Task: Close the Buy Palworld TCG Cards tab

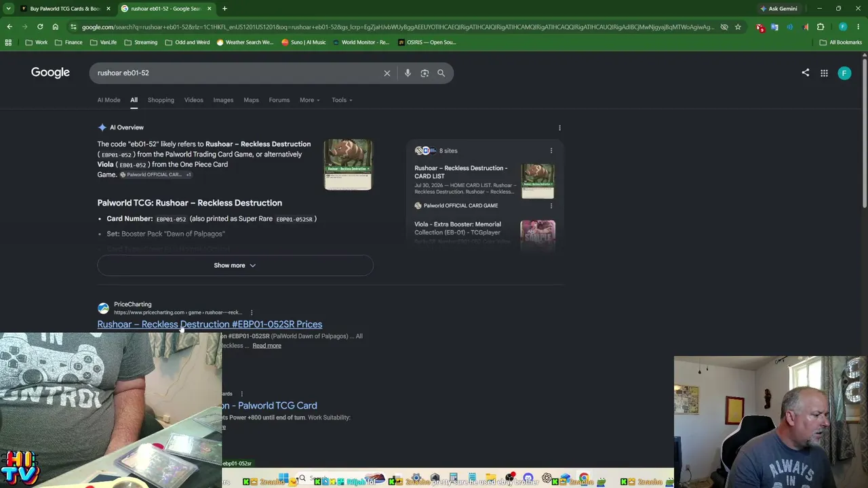Action: pos(108,9)
